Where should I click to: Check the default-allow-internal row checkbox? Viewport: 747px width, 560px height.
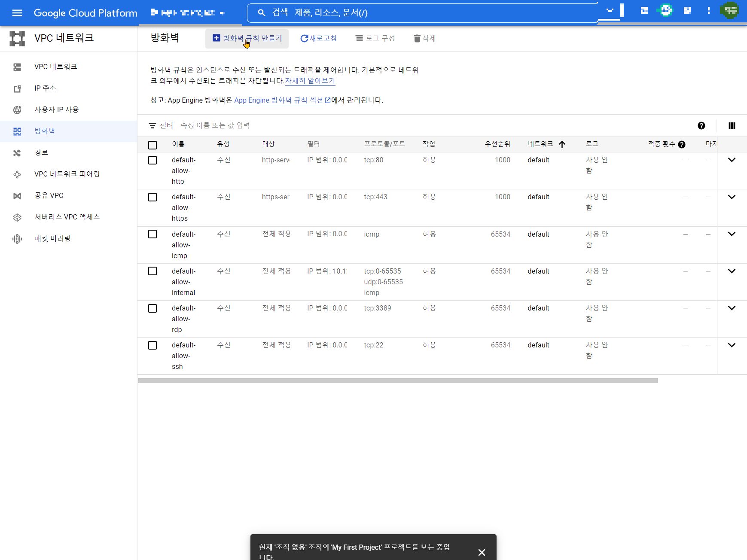tap(152, 271)
